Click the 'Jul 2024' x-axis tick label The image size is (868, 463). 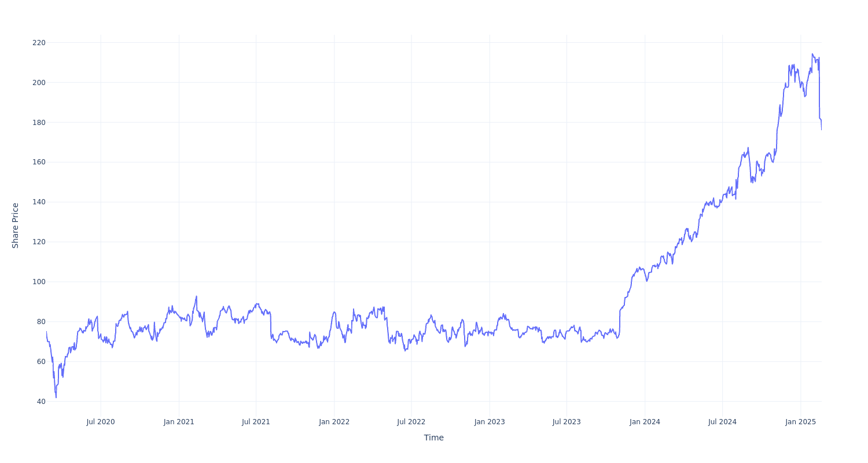coord(722,422)
